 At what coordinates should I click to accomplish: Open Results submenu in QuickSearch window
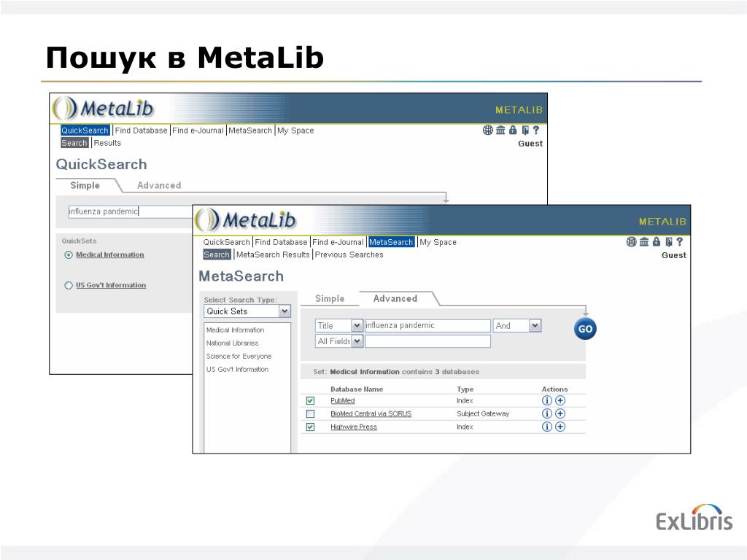(x=107, y=143)
